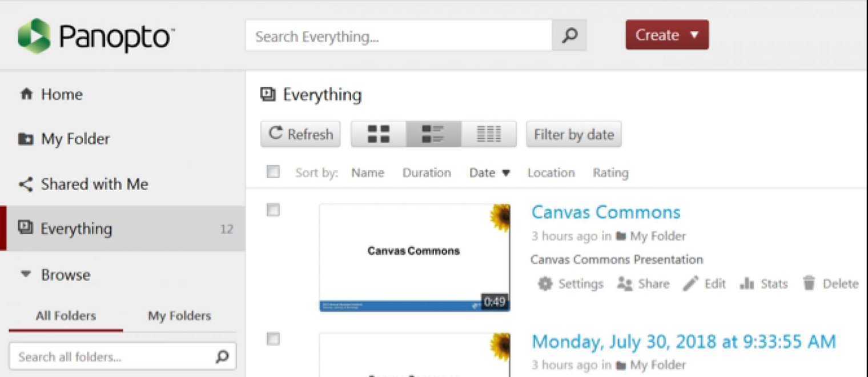Open My Folder in sidebar
The image size is (868, 377).
click(x=64, y=139)
